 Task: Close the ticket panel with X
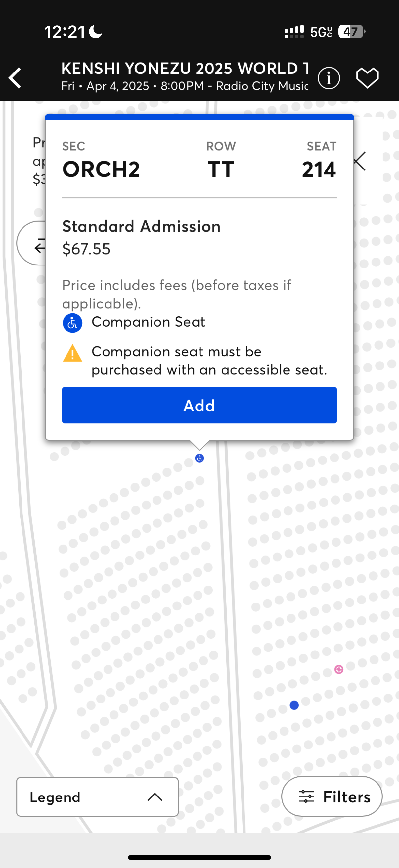tap(360, 162)
